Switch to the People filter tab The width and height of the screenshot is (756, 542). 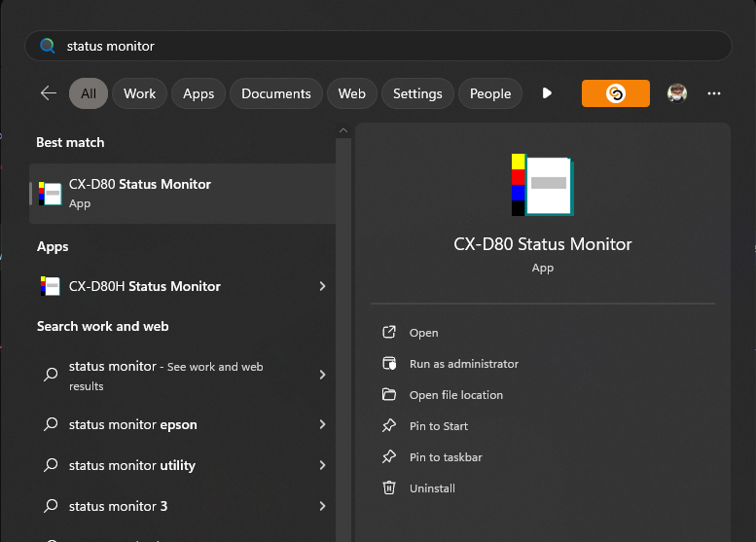pos(490,93)
